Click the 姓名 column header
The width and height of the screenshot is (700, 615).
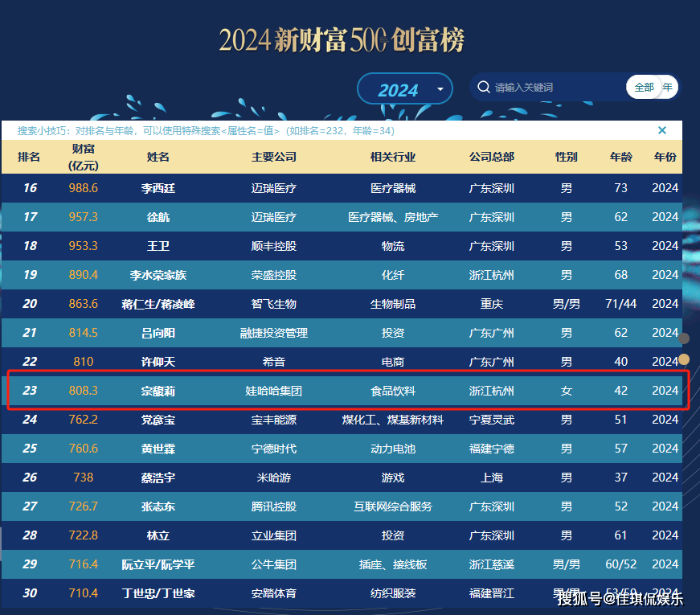pyautogui.click(x=158, y=157)
